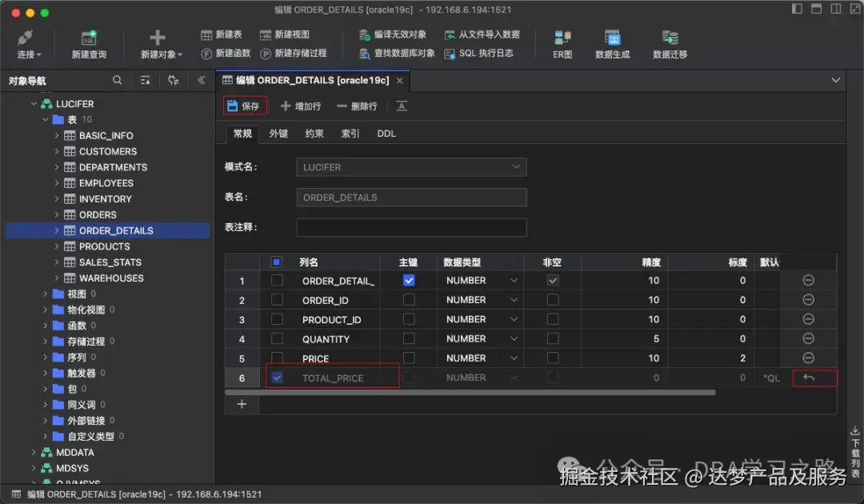Open the ER图 diagram tool
Viewport: 864px width, 504px height.
click(x=562, y=44)
